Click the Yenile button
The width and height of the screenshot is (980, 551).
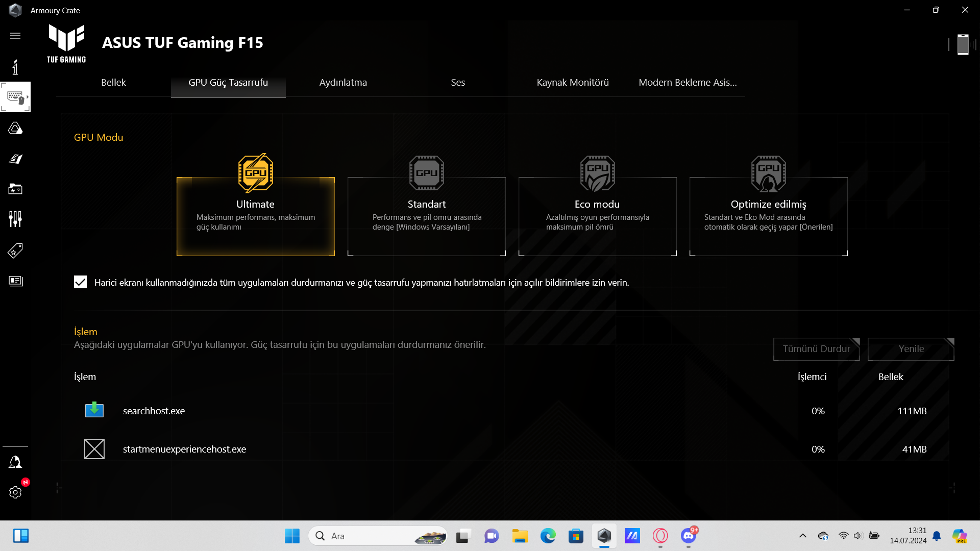click(911, 349)
